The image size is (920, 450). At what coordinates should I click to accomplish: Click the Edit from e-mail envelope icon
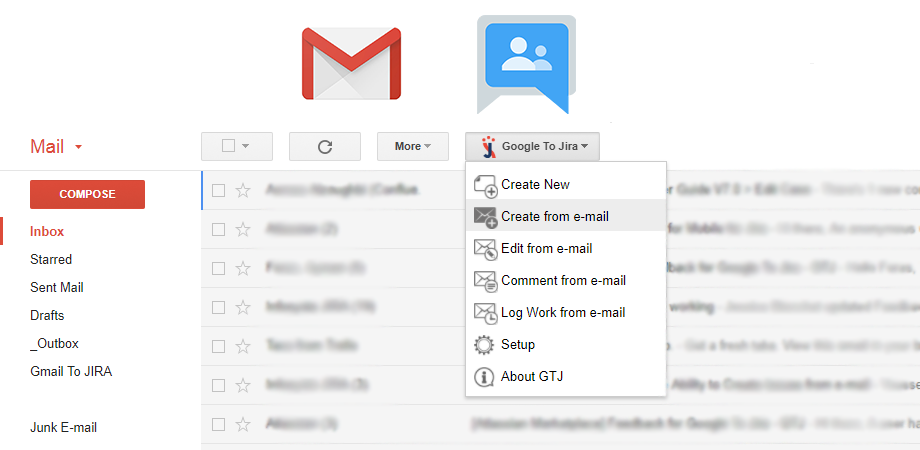point(485,249)
